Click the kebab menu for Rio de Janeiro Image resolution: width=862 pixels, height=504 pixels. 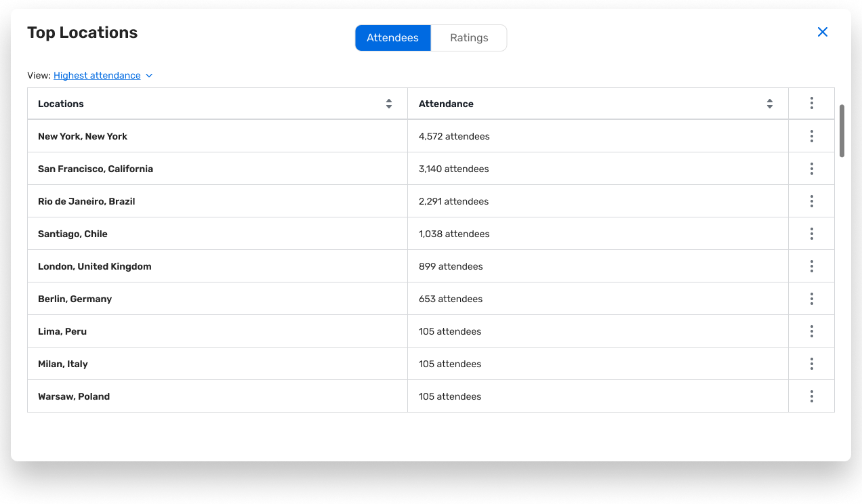[811, 201]
